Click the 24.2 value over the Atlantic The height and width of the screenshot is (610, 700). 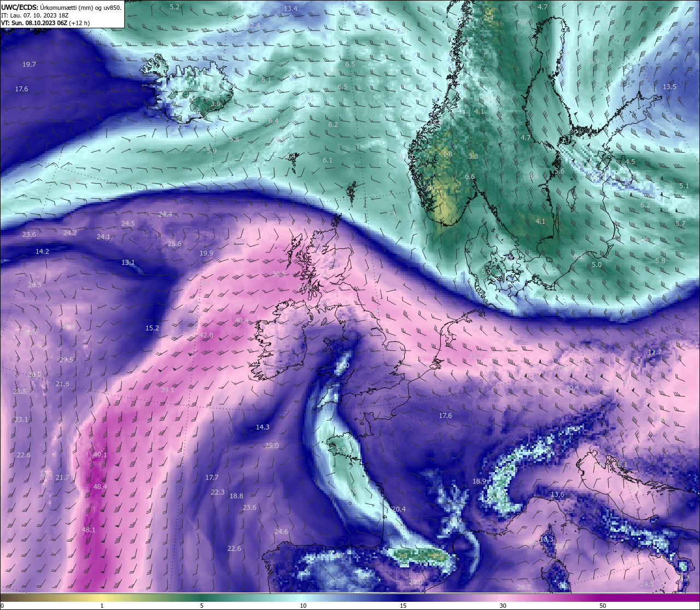[x=70, y=233]
